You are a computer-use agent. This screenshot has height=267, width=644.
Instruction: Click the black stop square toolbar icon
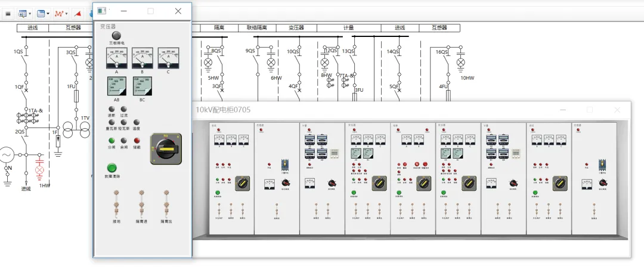pos(8,14)
